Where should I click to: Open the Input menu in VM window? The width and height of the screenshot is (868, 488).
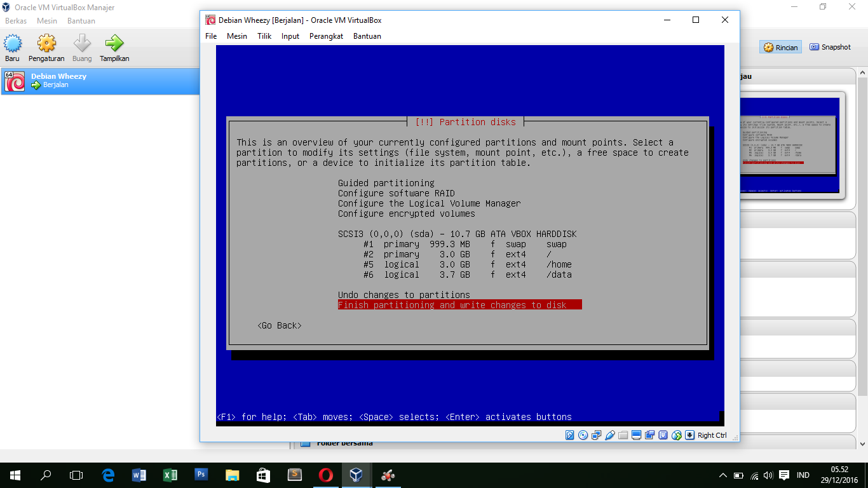pyautogui.click(x=290, y=36)
